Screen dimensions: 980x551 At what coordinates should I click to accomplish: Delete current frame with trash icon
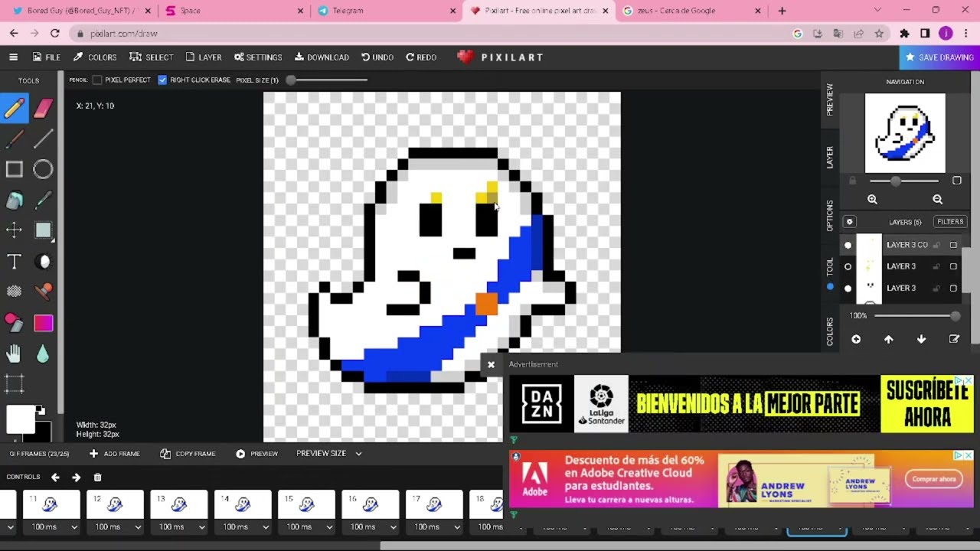[97, 477]
